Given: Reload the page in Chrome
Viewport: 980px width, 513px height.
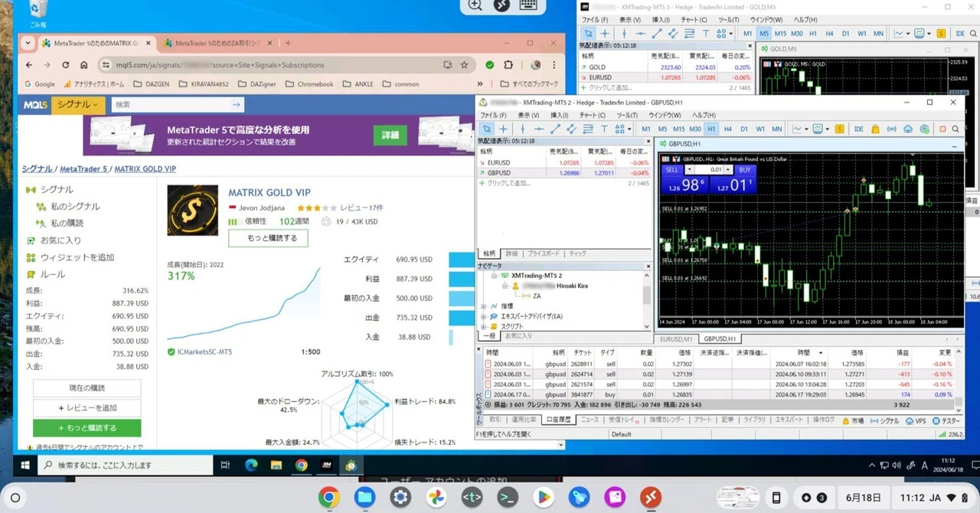Looking at the screenshot, I should tap(65, 65).
